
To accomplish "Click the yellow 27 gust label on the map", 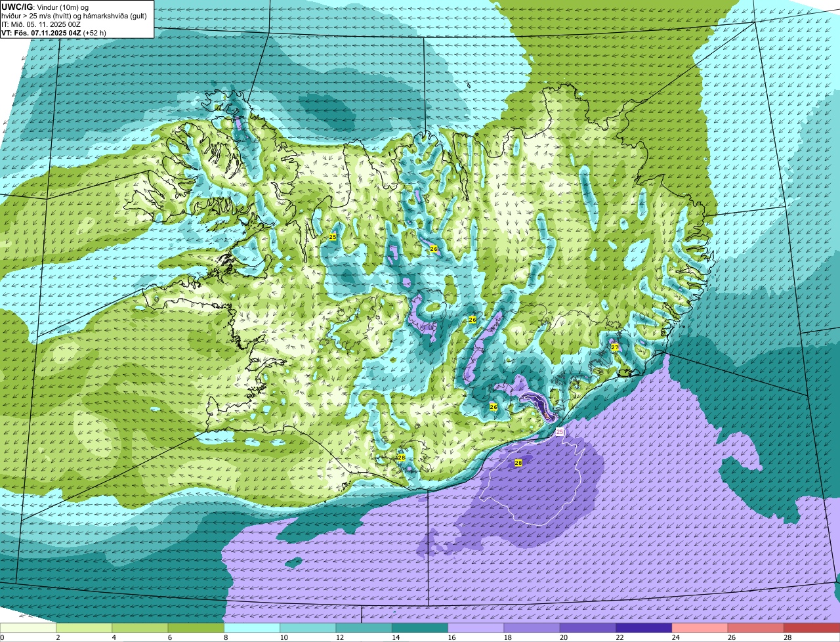I will [615, 347].
